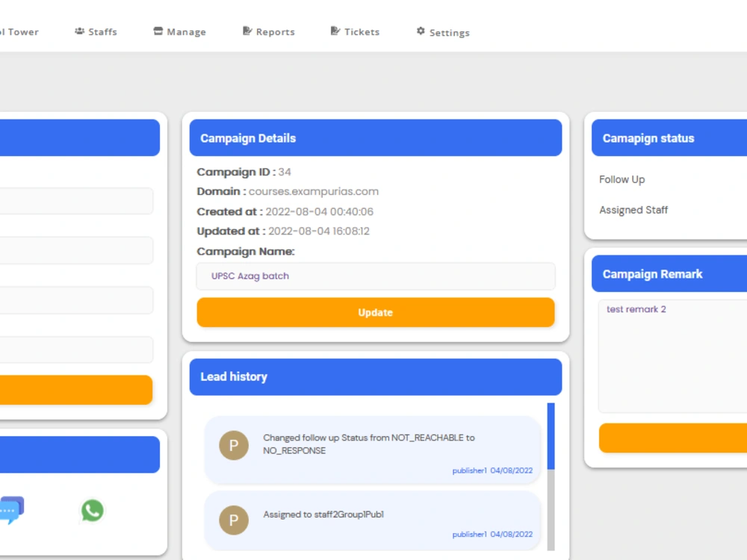The height and width of the screenshot is (560, 747).
Task: Open the Staffs menu
Action: (x=96, y=32)
